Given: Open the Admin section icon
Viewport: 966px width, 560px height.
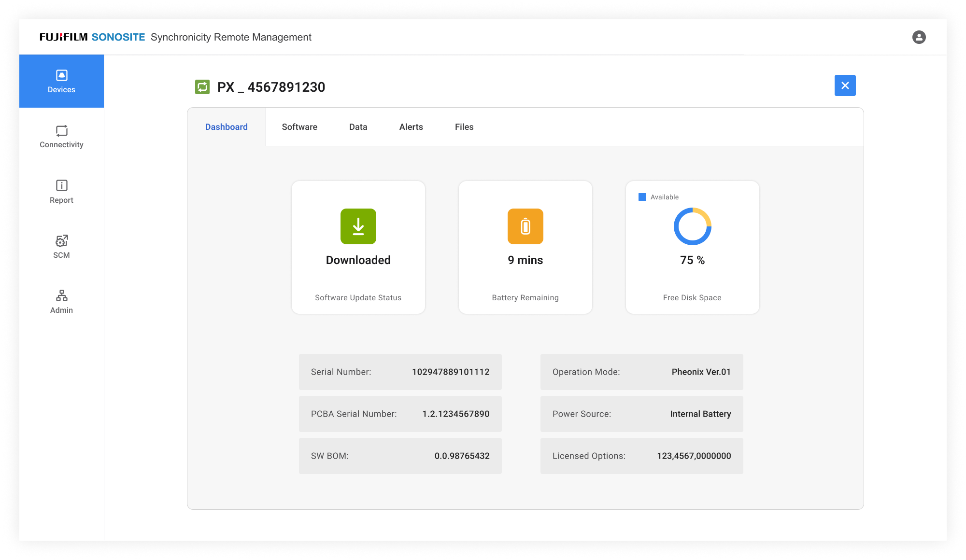Looking at the screenshot, I should 61,295.
